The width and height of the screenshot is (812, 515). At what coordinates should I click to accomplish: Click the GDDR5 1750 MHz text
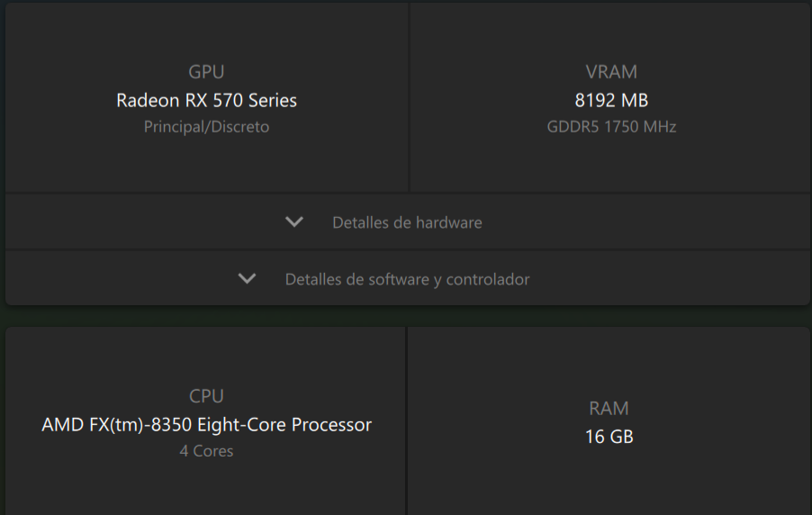point(611,127)
